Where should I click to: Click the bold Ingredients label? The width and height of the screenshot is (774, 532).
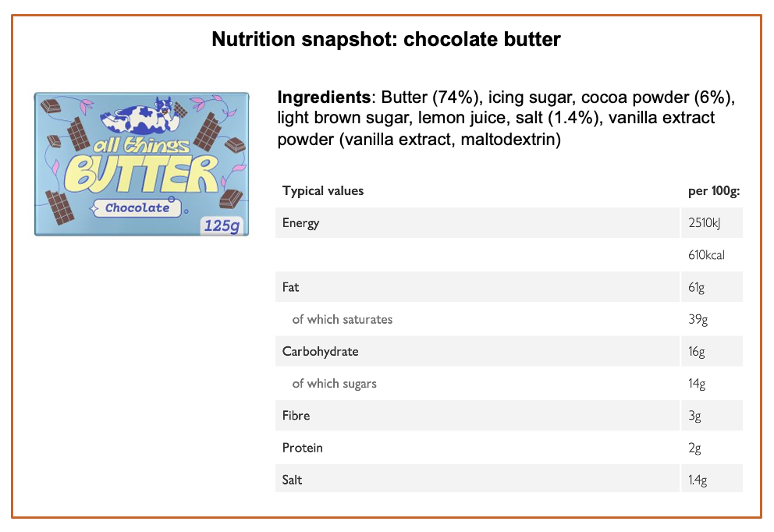click(x=323, y=98)
